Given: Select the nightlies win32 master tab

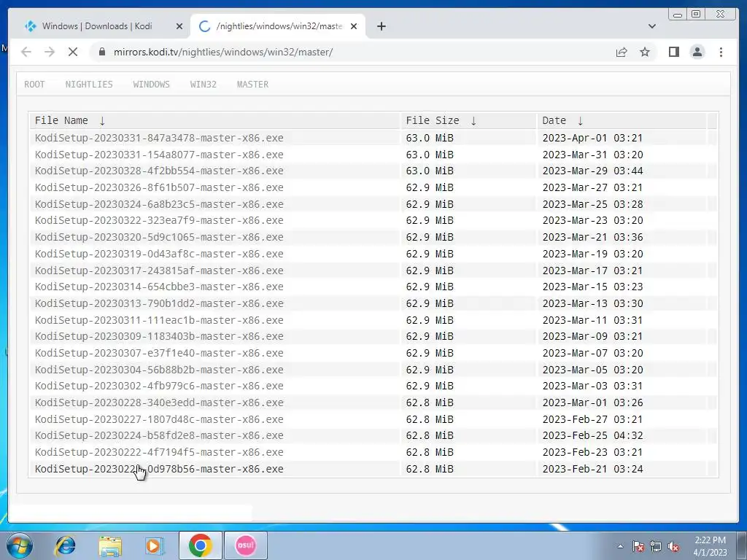Looking at the screenshot, I should (x=278, y=26).
